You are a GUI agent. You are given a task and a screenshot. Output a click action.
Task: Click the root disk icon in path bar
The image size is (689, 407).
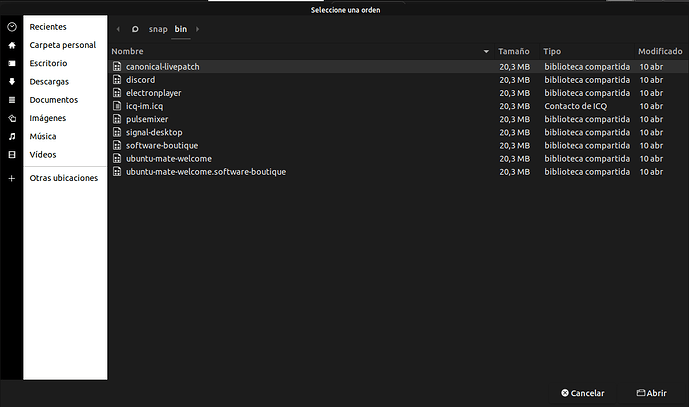click(x=135, y=29)
